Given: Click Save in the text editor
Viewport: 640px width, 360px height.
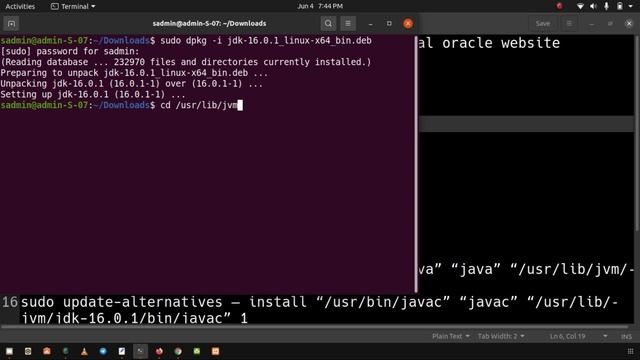Looking at the screenshot, I should (x=542, y=24).
